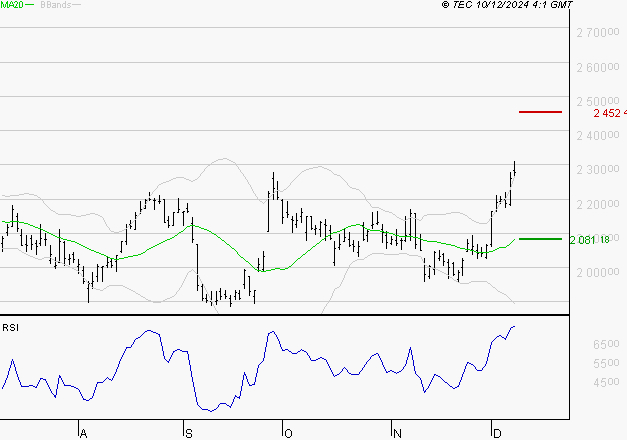Click the 2 600 price axis label
627x440 pixels.
point(598,67)
